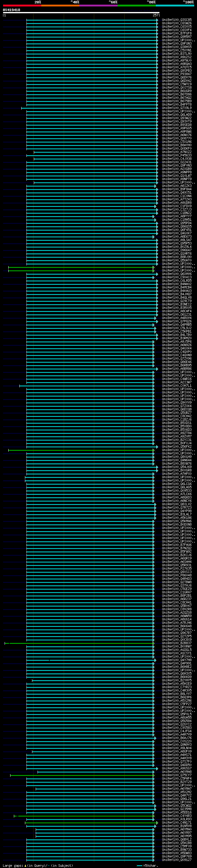Open hit label UniRef100_Q7PQZ6
The width and height of the screenshot is (197, 868).
tap(177, 321)
